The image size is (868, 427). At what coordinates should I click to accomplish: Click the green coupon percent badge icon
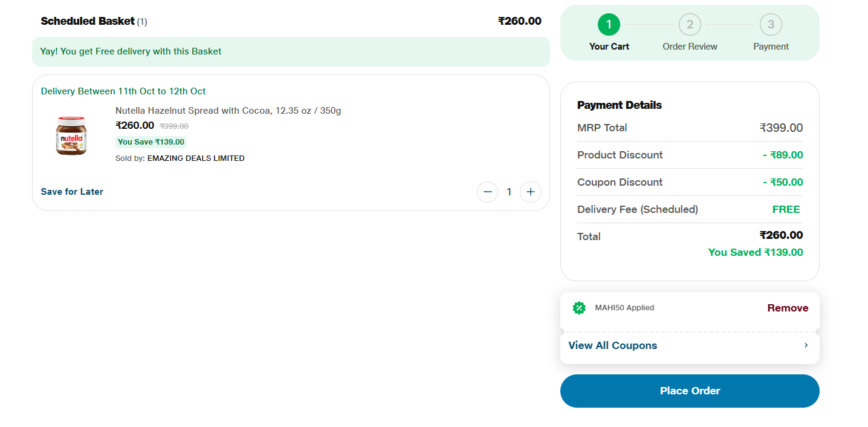(x=579, y=308)
